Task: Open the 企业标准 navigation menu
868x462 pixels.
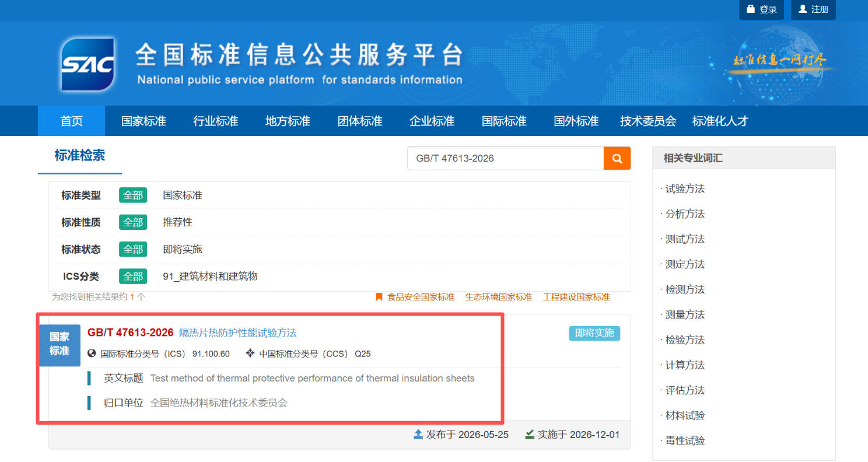Action: tap(432, 121)
